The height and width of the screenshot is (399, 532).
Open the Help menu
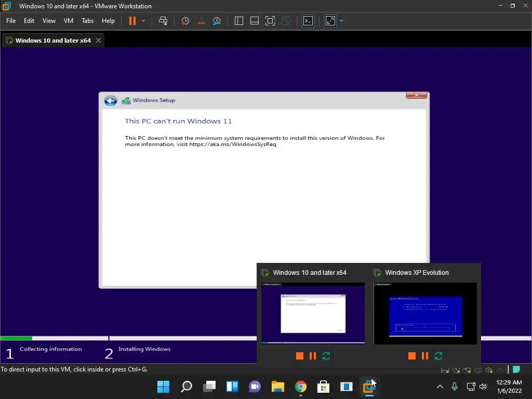(x=108, y=21)
